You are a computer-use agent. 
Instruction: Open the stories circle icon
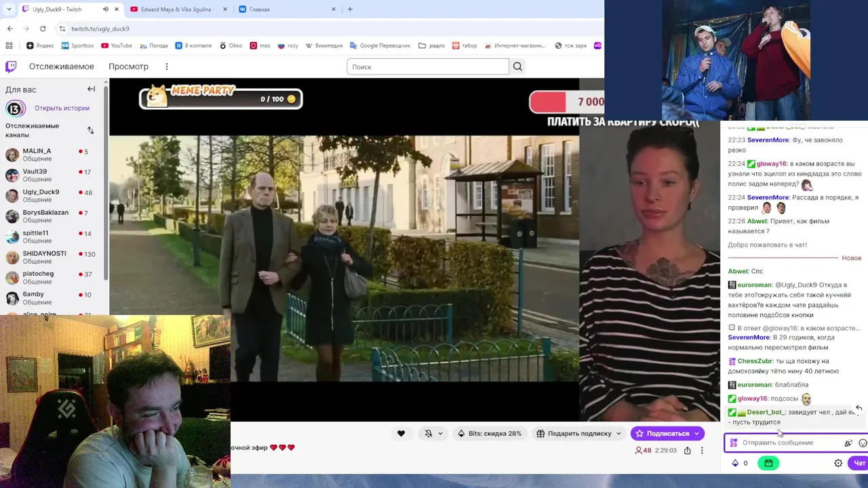point(16,108)
